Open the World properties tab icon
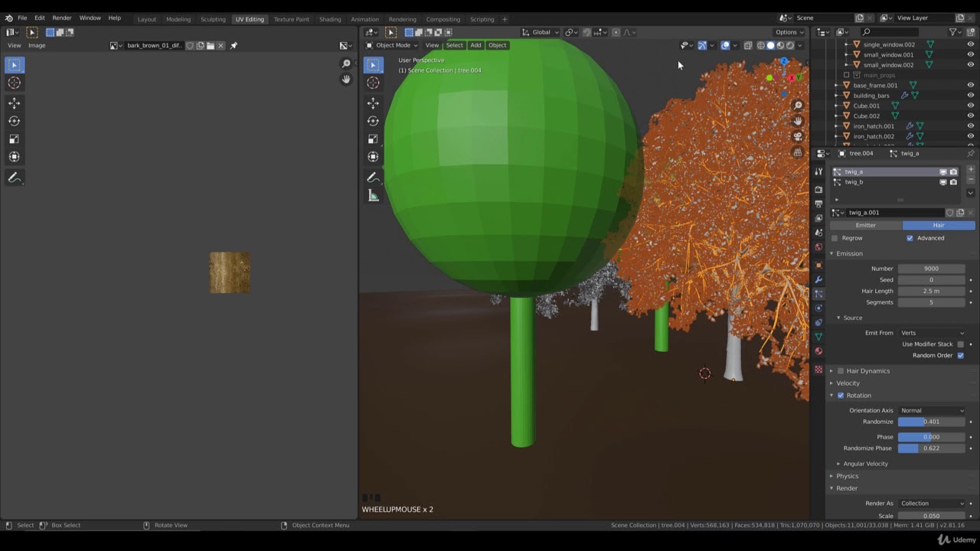980x551 pixels. pos(818,246)
